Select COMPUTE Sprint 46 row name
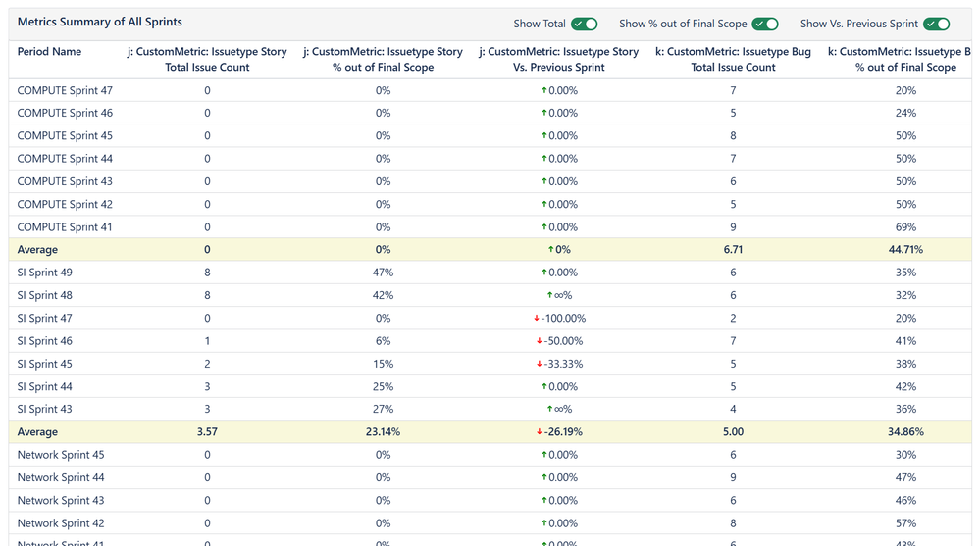 pyautogui.click(x=65, y=113)
